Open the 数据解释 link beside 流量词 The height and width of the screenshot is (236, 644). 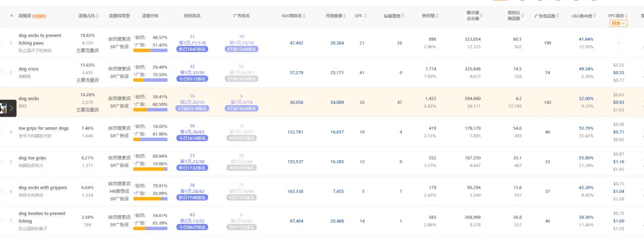[39, 17]
